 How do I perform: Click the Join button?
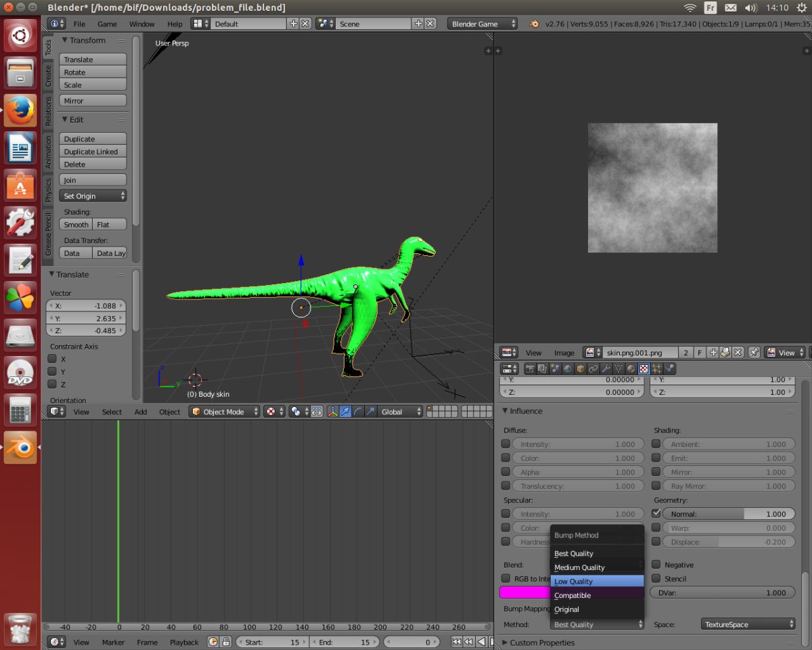[93, 180]
